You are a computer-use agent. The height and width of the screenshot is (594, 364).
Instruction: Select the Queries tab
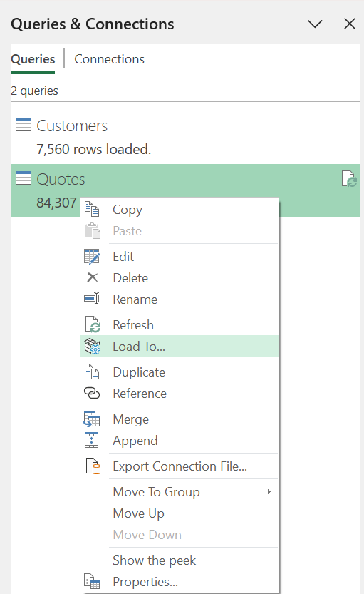(x=33, y=59)
